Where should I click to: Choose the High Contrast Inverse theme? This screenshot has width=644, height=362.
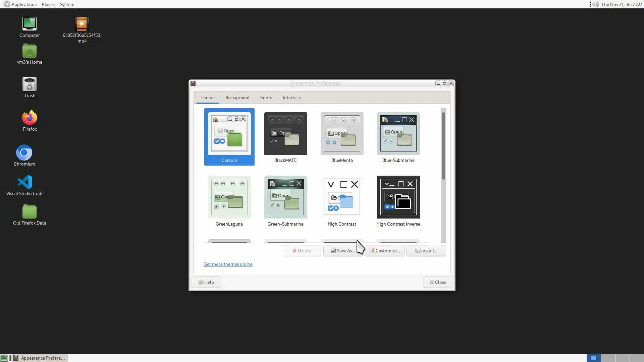(398, 197)
